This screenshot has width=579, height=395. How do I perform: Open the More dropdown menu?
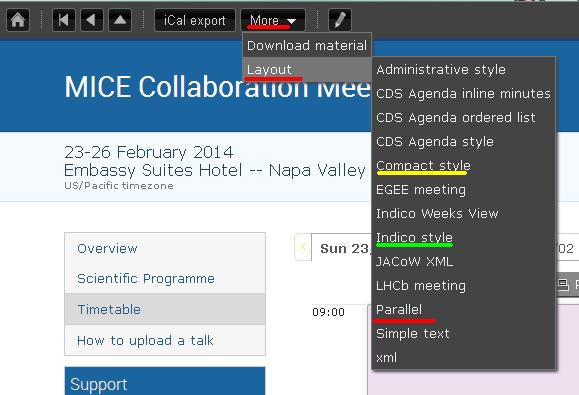pos(273,20)
